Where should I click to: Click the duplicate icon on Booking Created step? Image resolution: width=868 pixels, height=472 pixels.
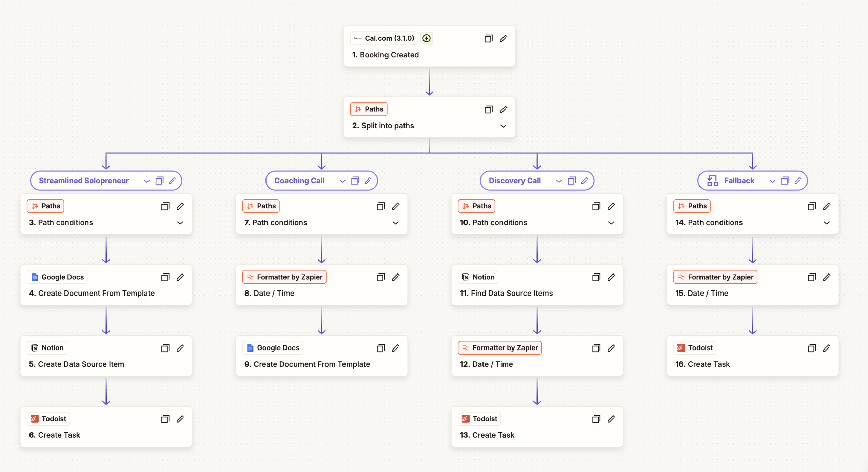click(x=488, y=38)
